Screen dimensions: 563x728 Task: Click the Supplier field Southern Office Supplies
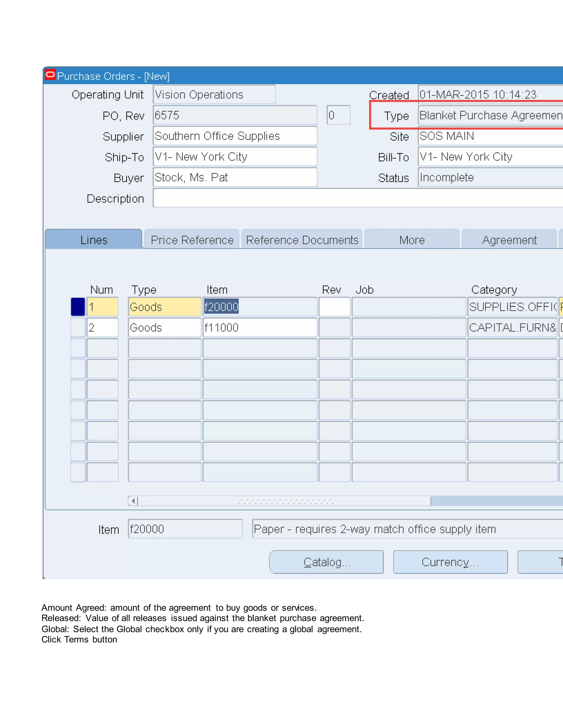pos(235,136)
